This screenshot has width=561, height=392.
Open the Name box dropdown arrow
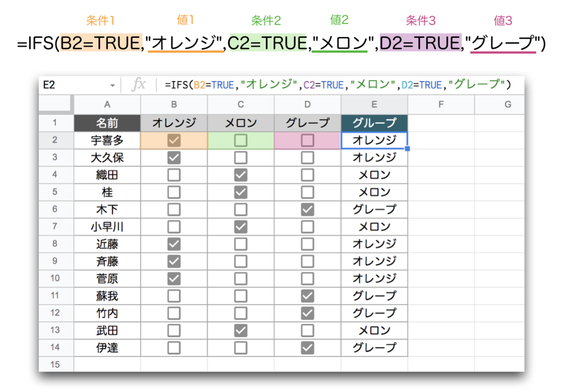[x=112, y=86]
